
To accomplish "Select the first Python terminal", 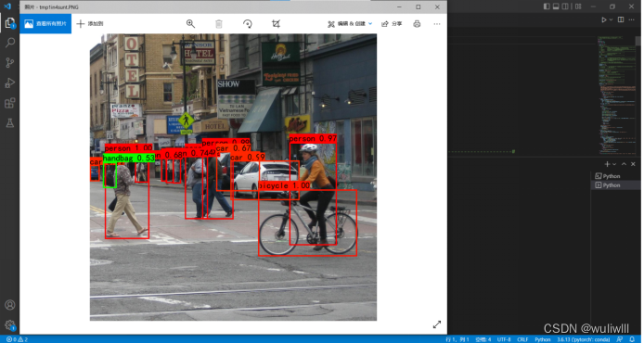I will [x=615, y=176].
